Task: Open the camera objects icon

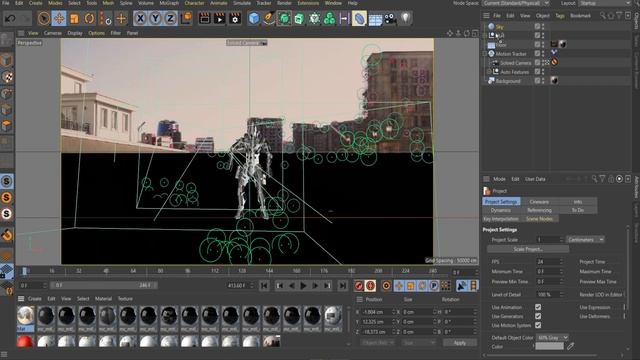Action: click(390, 18)
